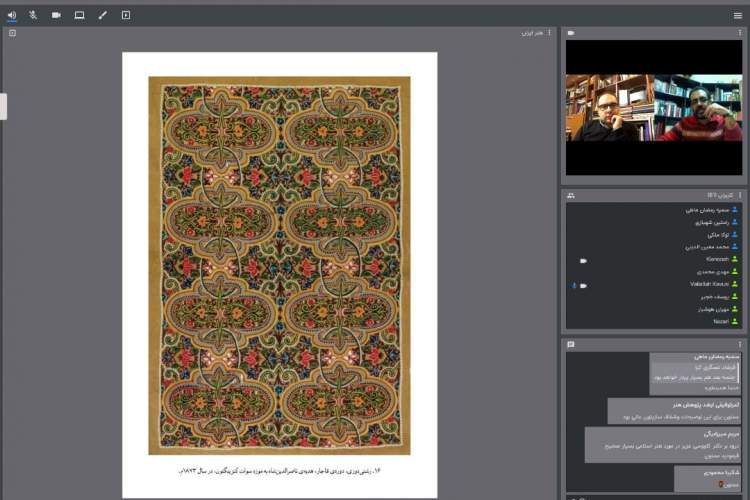This screenshot has height=500, width=750.
Task: Click the first chat message bubble
Action: [695, 374]
